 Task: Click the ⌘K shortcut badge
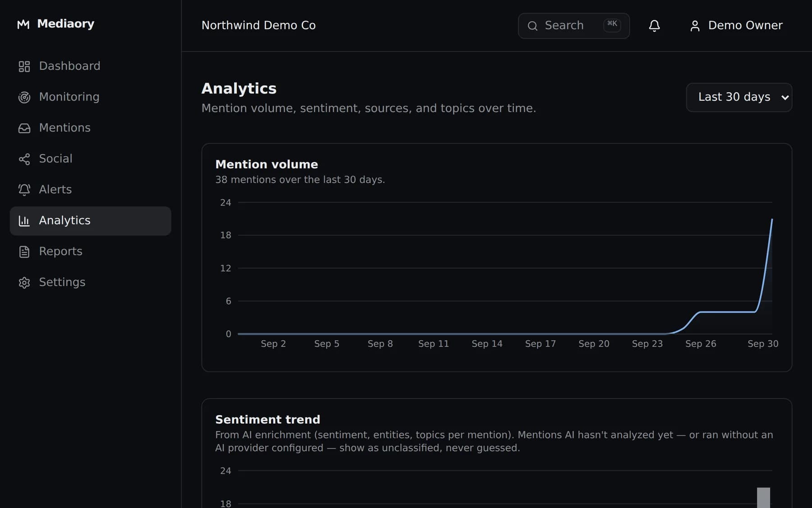[612, 24]
